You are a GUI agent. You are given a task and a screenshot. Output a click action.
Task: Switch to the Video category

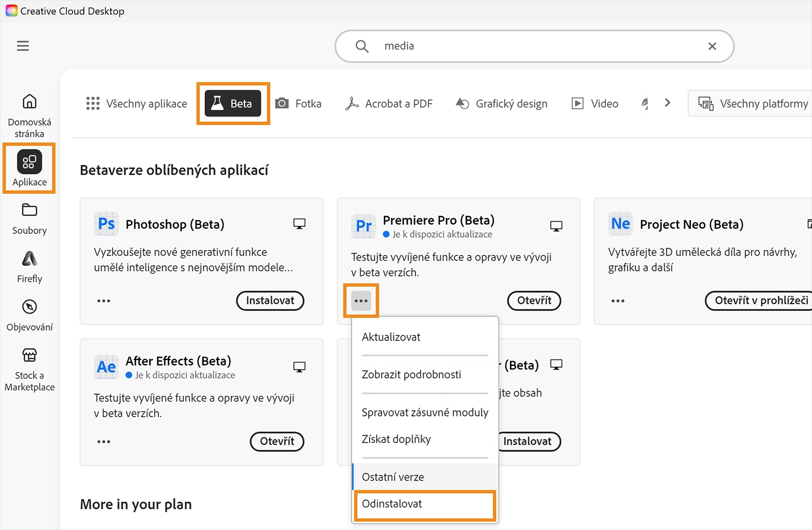point(595,103)
